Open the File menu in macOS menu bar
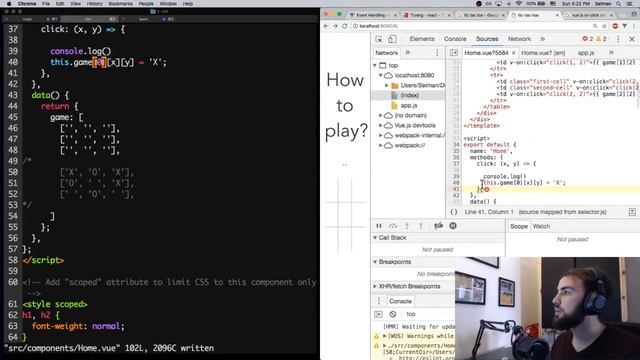The height and width of the screenshot is (360, 640). [46, 4]
